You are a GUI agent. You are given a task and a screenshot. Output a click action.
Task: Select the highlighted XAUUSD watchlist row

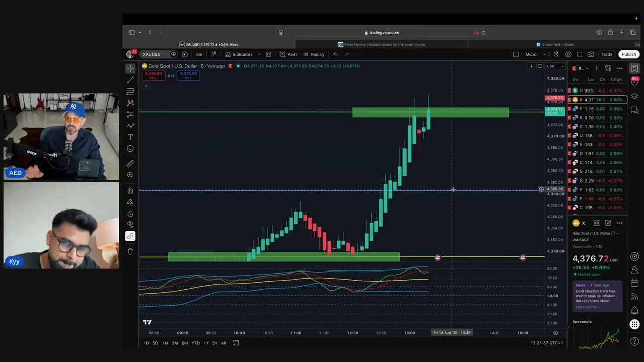[598, 100]
